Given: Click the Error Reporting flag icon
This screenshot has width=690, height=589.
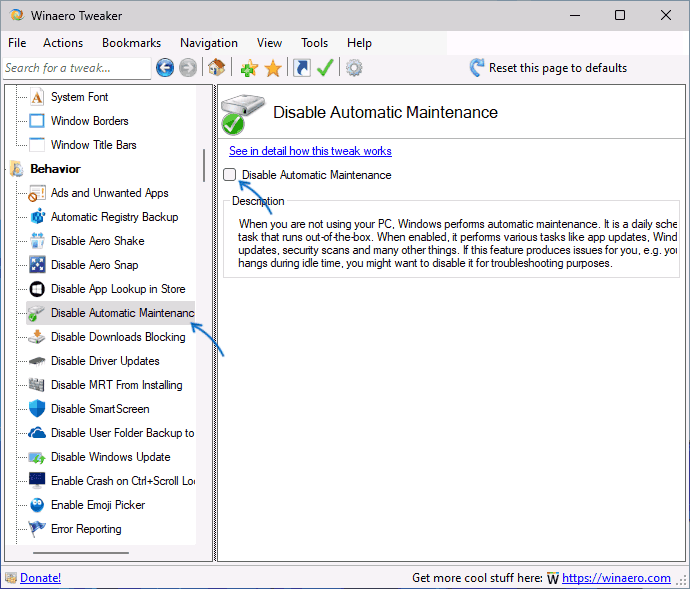Looking at the screenshot, I should [37, 529].
